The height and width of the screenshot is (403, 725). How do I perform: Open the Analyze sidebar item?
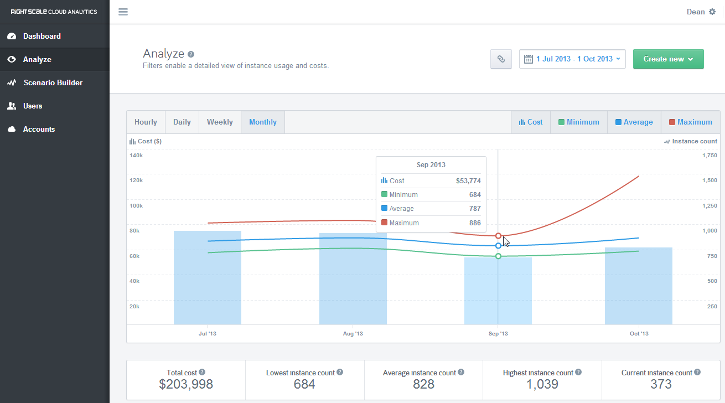tap(55, 59)
